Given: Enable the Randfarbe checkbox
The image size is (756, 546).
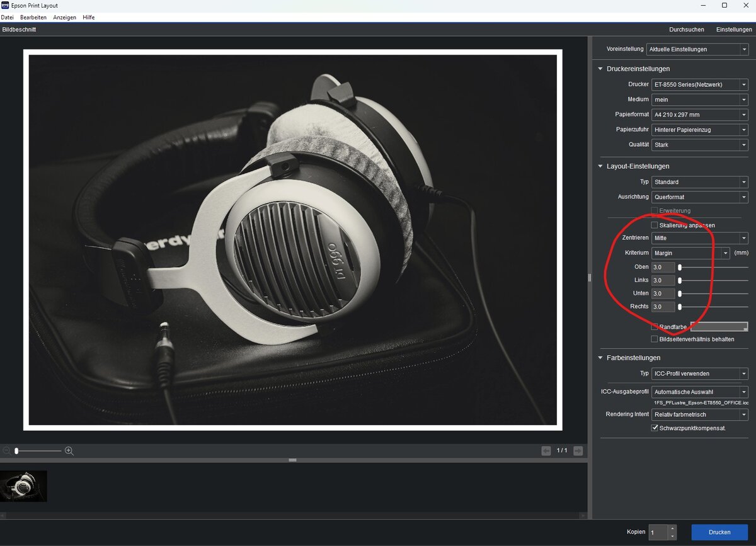Looking at the screenshot, I should (655, 327).
